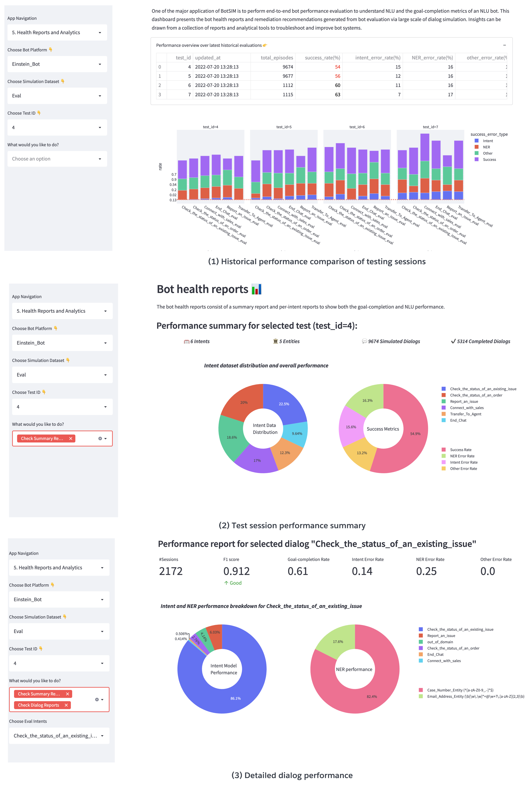Open App Navigation dropdown in top sidebar

pyautogui.click(x=57, y=33)
